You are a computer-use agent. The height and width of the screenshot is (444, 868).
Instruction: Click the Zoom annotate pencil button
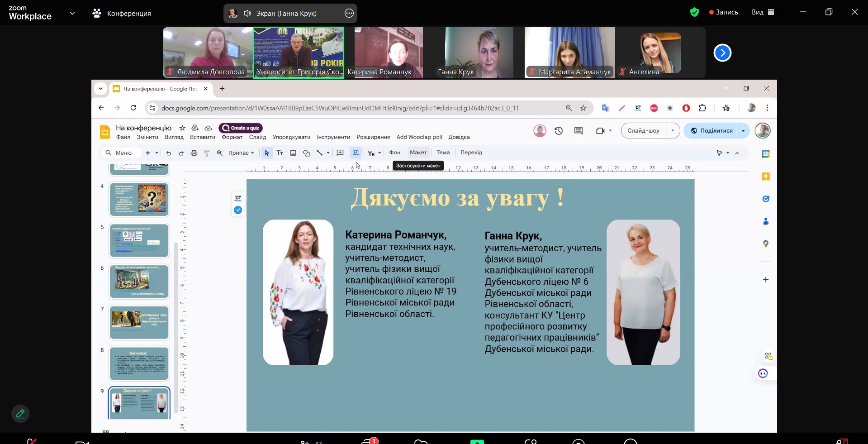20,414
